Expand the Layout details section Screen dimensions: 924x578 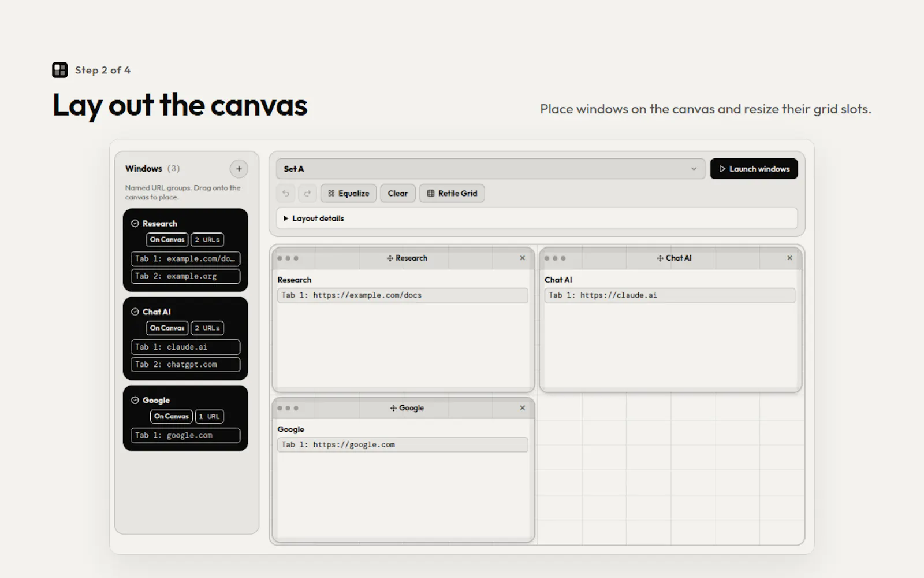[x=537, y=218]
